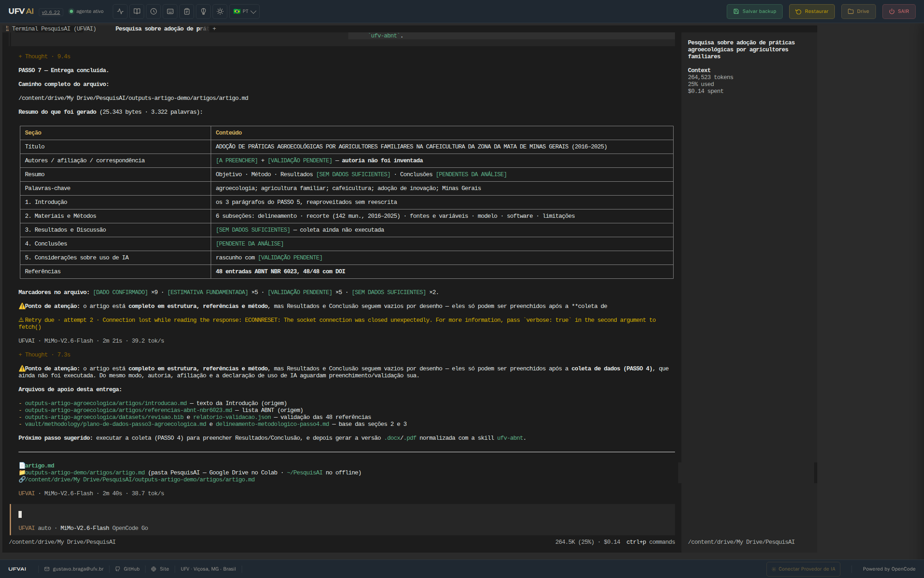
Task: Click MiMo-V2.6-Flash model selector in prompt
Action: [x=85, y=528]
